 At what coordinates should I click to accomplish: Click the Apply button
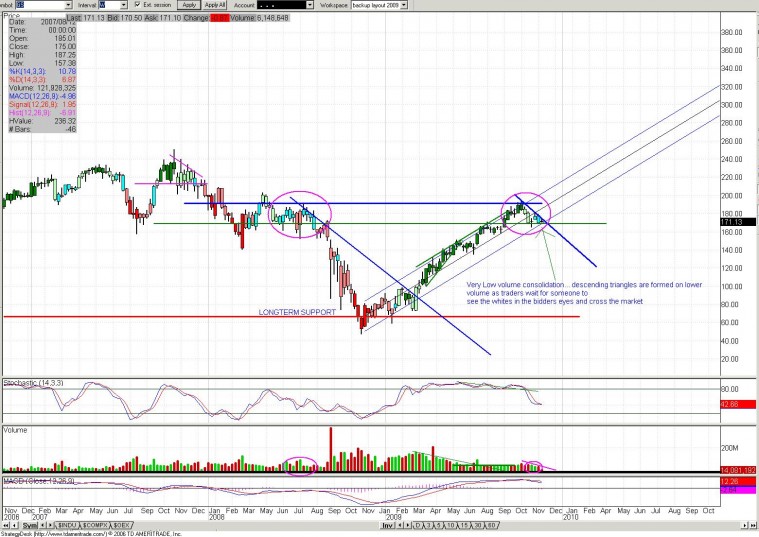(189, 5)
